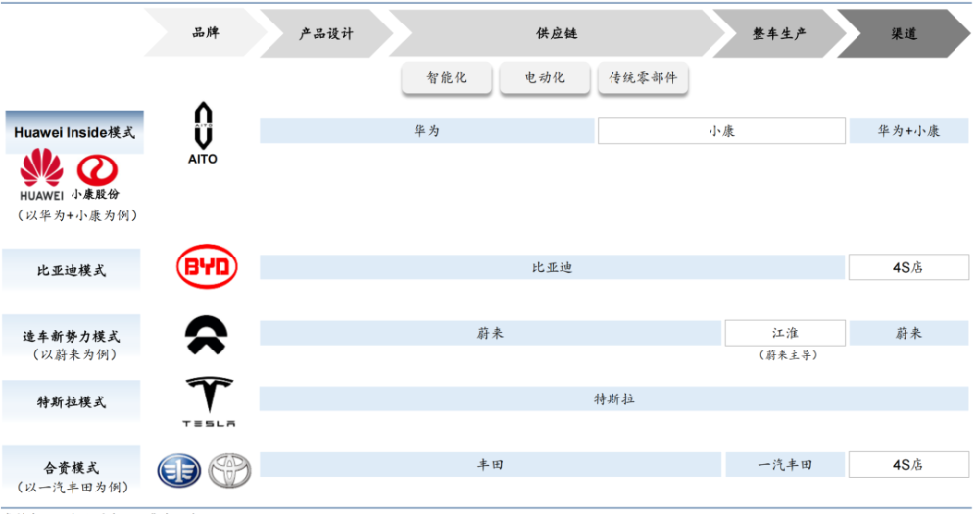This screenshot has width=980, height=514.
Task: Click the Huawei Inside模式 label
Action: pos(74,132)
